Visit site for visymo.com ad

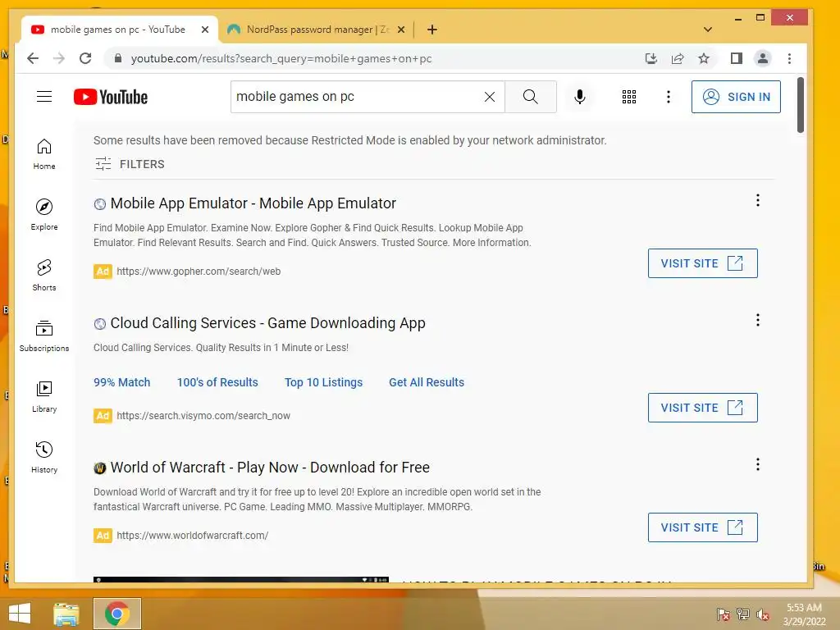(x=702, y=407)
